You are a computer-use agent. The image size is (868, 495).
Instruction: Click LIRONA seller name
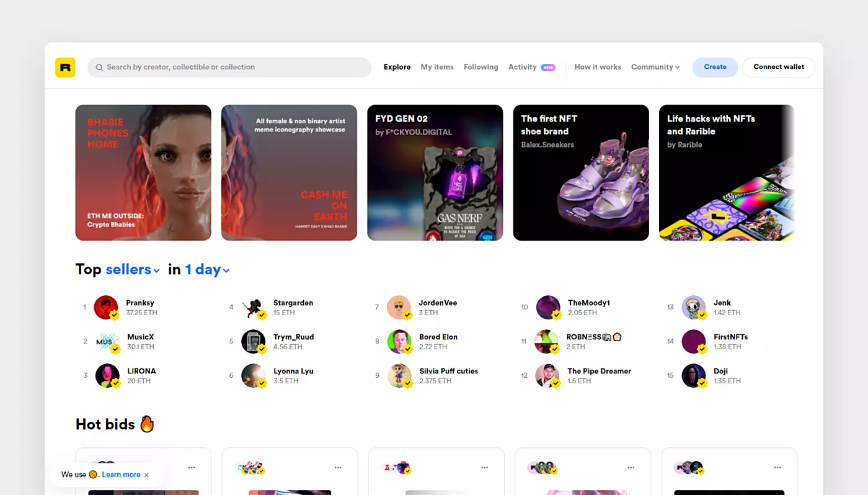(x=141, y=371)
